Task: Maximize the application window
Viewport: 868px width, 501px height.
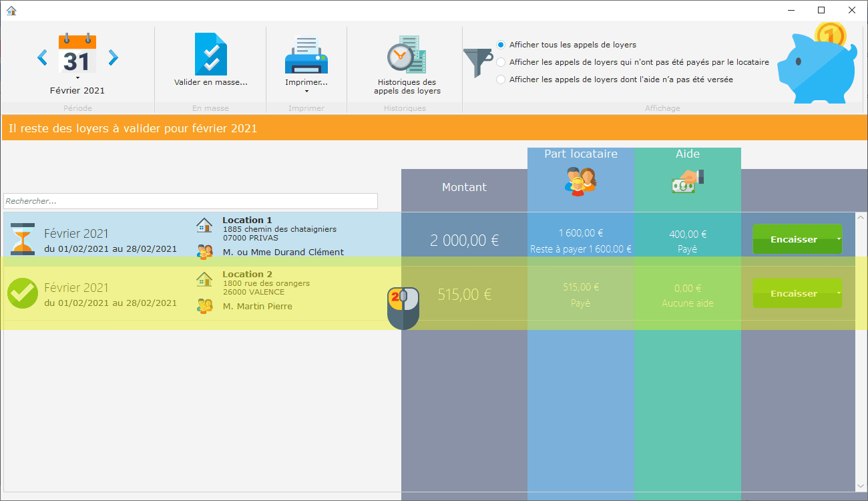Action: 821,10
